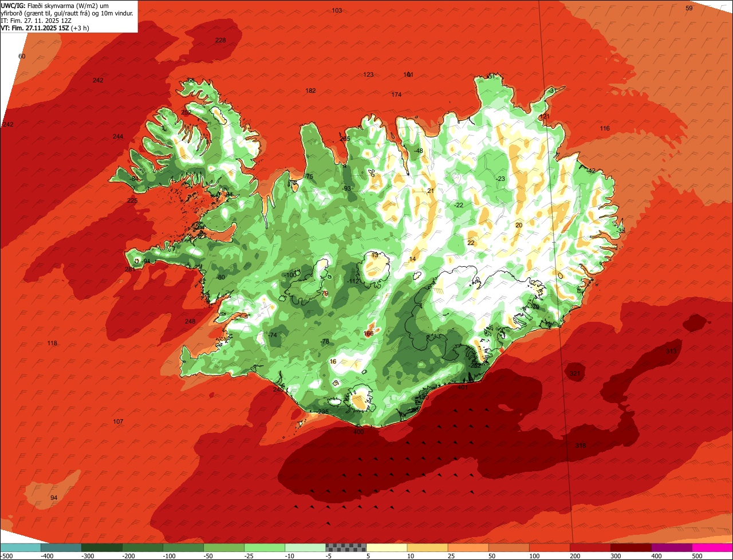The image size is (733, 560).
Task: Click the map value '79'
Action: click(325, 293)
